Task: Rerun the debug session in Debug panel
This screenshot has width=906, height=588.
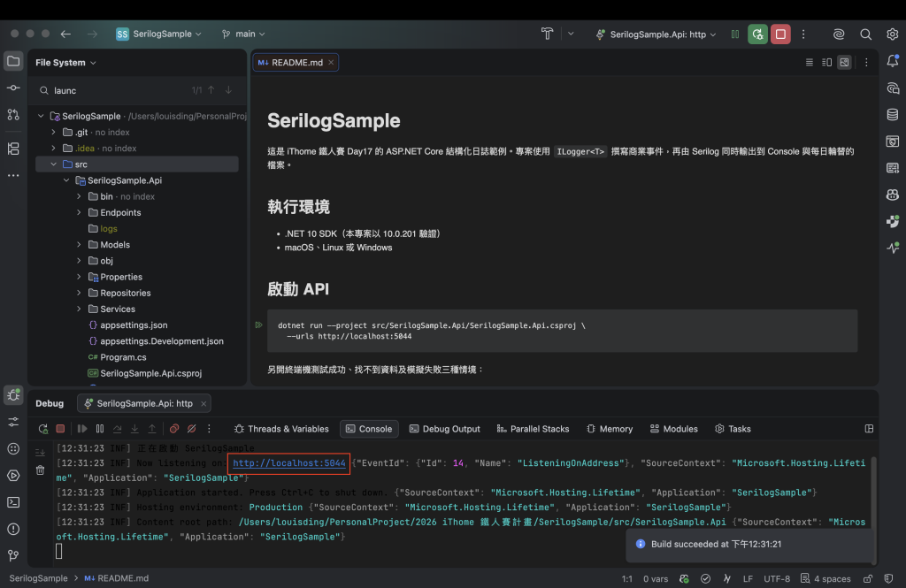Action: (x=42, y=429)
